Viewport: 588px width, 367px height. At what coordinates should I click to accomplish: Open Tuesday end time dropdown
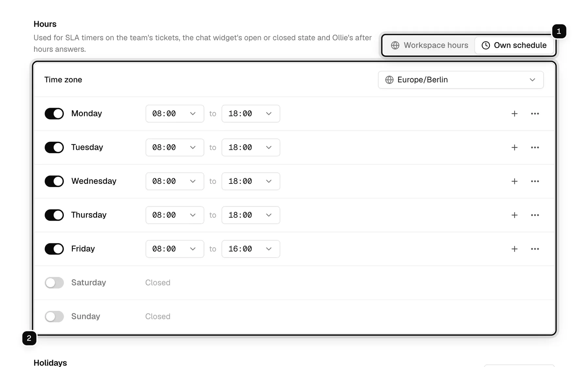point(251,148)
